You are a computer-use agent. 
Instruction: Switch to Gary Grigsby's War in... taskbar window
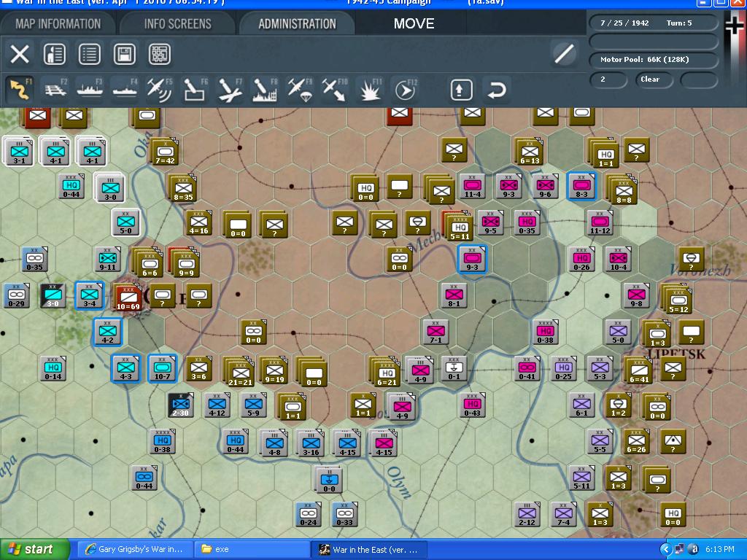coord(134,550)
